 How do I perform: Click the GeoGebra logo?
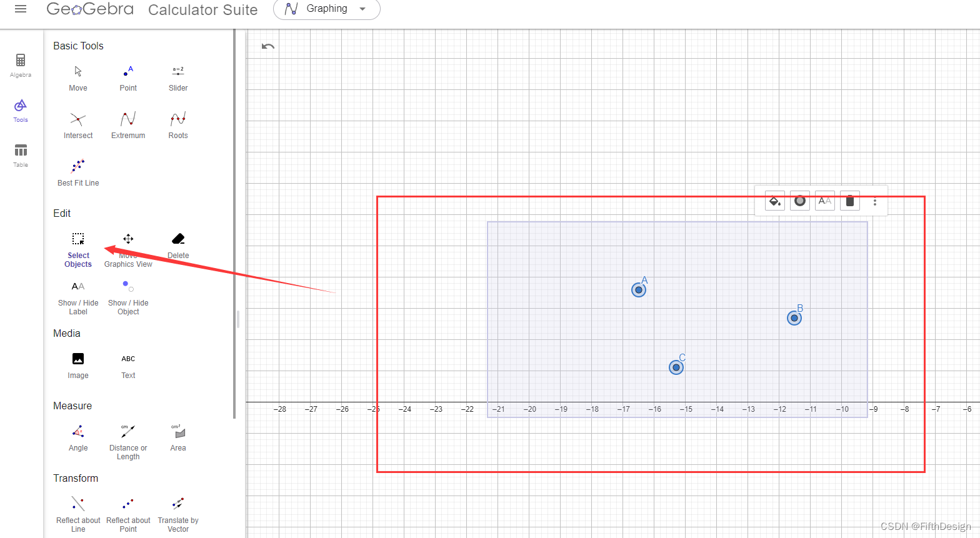click(x=90, y=9)
